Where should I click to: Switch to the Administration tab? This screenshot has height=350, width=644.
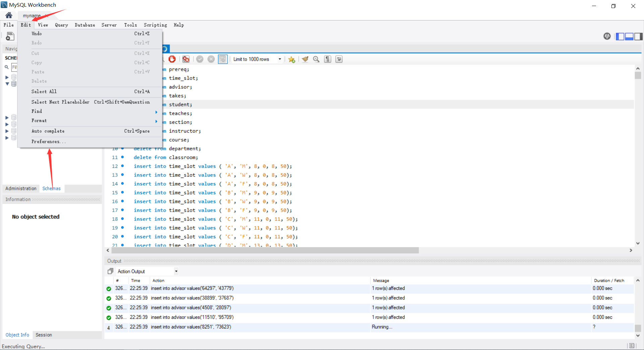click(x=21, y=189)
